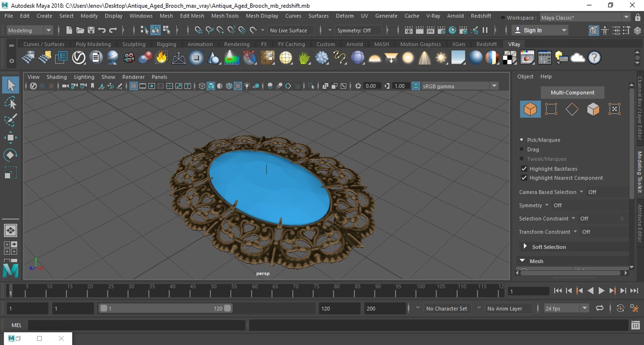644x345 pixels.
Task: Click the Save scene floppy icon
Action: [91, 30]
